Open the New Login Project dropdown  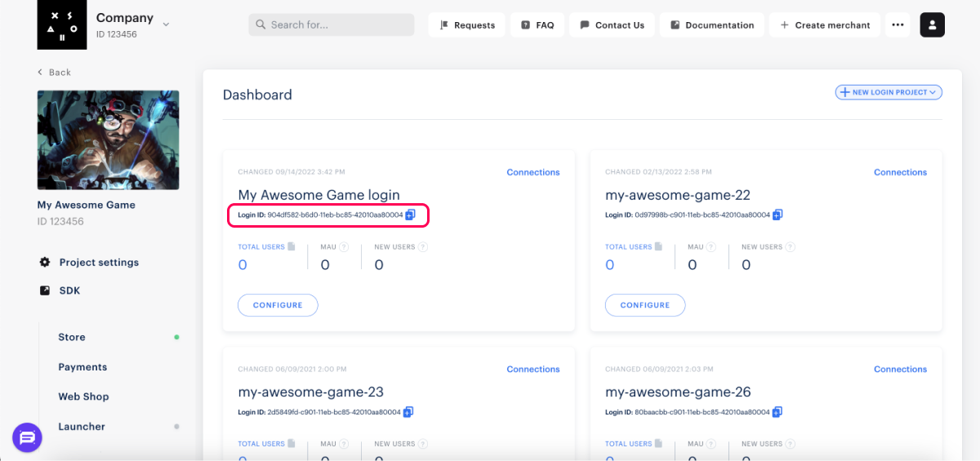tap(889, 92)
